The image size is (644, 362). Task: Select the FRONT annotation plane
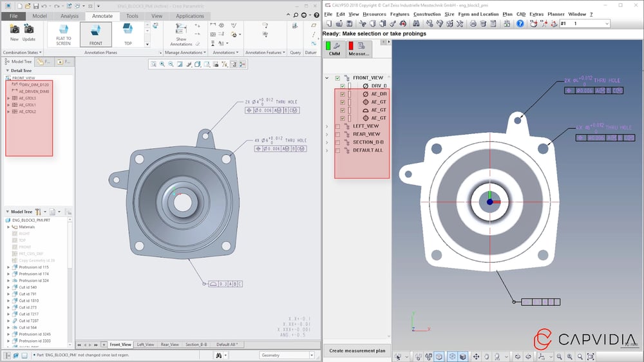tap(95, 34)
